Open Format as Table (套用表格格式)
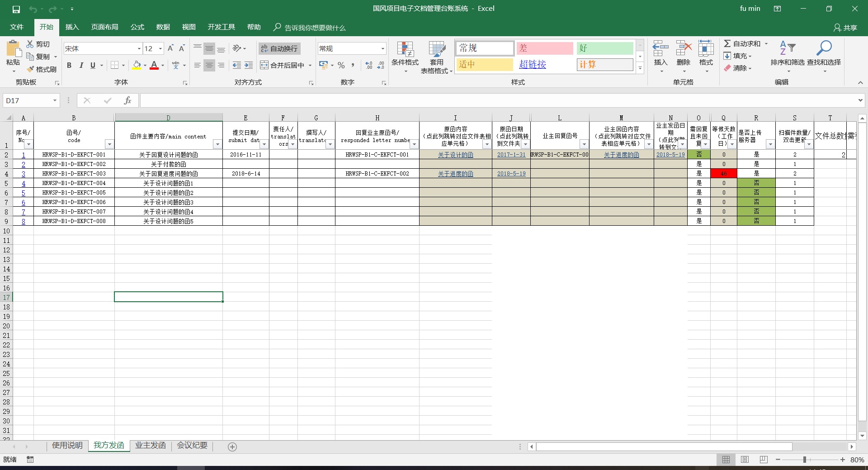This screenshot has width=868, height=470. point(437,57)
